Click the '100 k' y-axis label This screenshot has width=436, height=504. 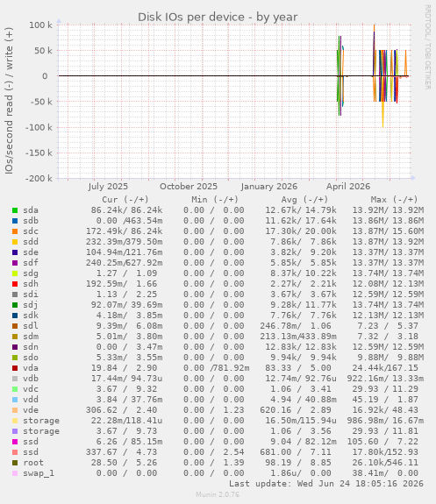tap(40, 25)
